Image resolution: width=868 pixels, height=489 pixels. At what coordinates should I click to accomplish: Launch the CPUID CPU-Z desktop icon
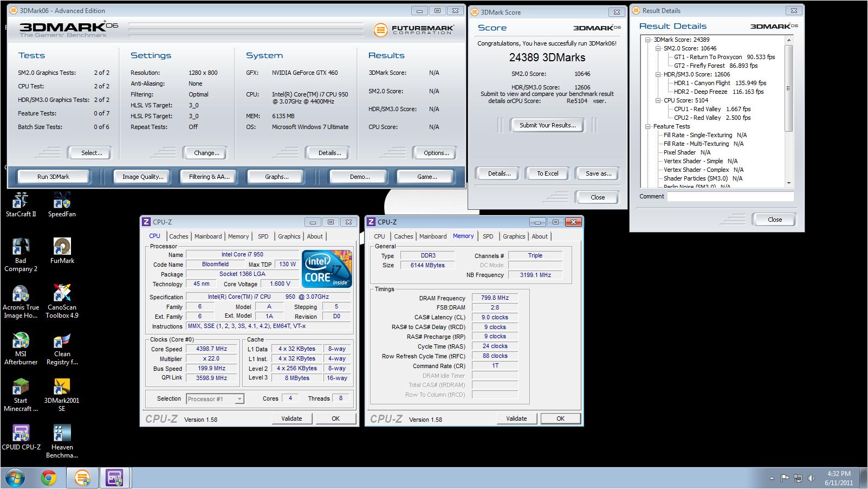21,437
